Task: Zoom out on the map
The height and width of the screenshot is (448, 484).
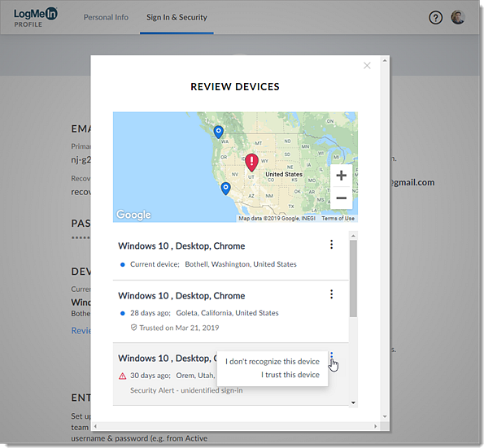Action: (x=341, y=198)
